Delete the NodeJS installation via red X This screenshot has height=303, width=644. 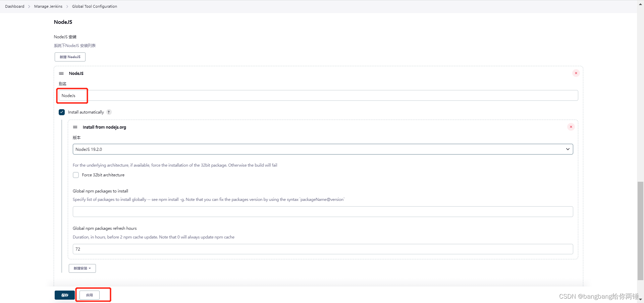coord(576,73)
